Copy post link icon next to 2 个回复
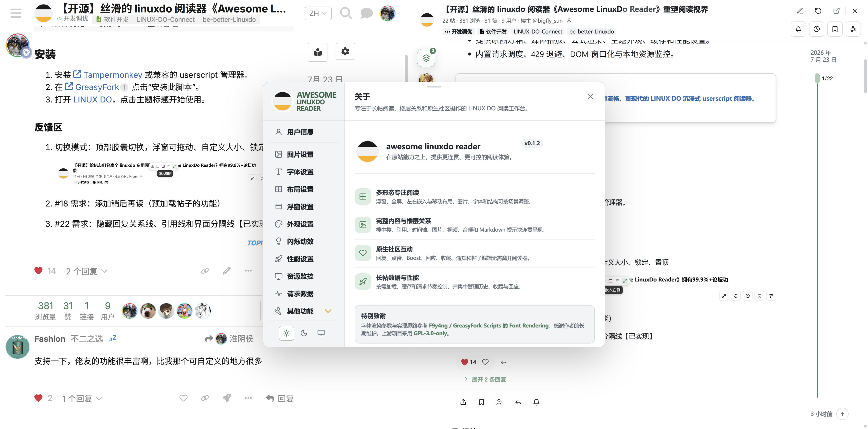 pyautogui.click(x=205, y=271)
